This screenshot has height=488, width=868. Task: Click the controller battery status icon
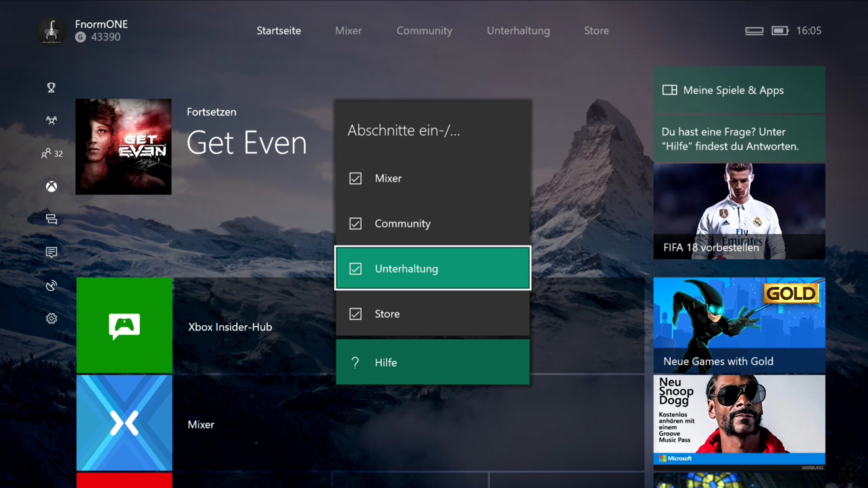pyautogui.click(x=780, y=31)
